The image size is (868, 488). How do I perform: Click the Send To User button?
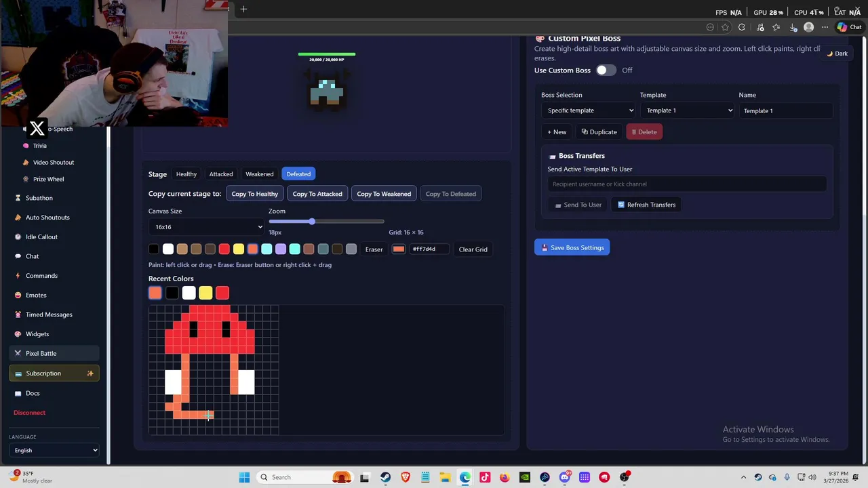[578, 205]
